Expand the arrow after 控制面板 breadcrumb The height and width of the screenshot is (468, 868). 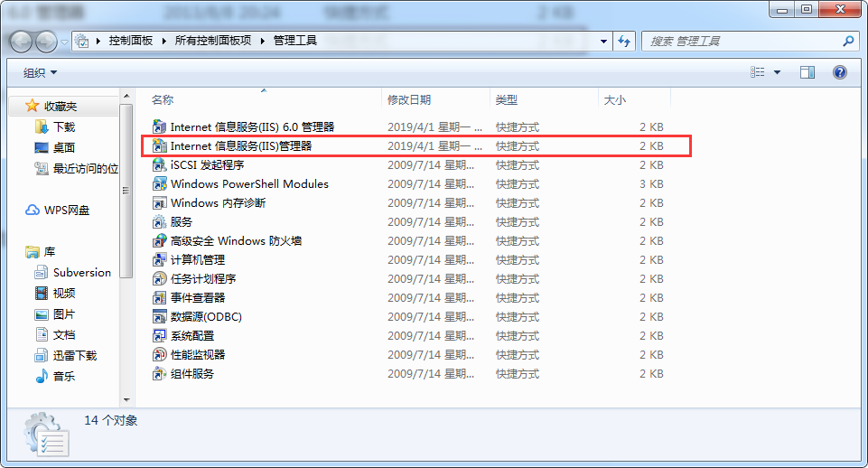163,41
